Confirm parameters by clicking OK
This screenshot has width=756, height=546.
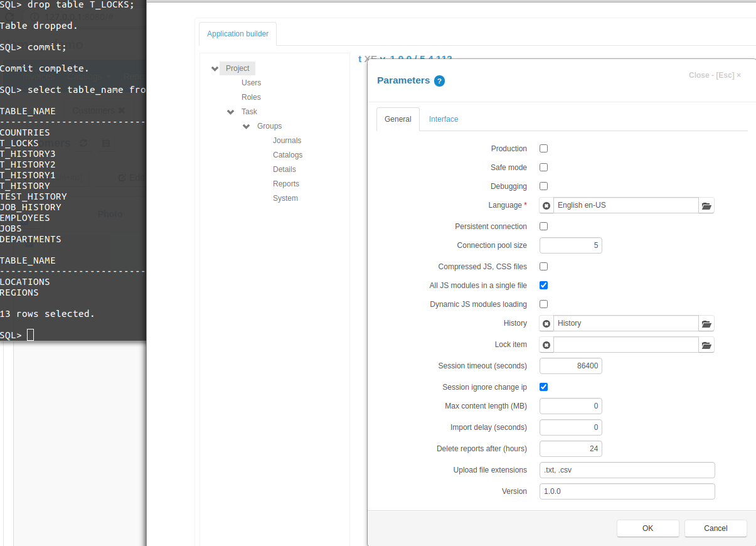(x=647, y=528)
